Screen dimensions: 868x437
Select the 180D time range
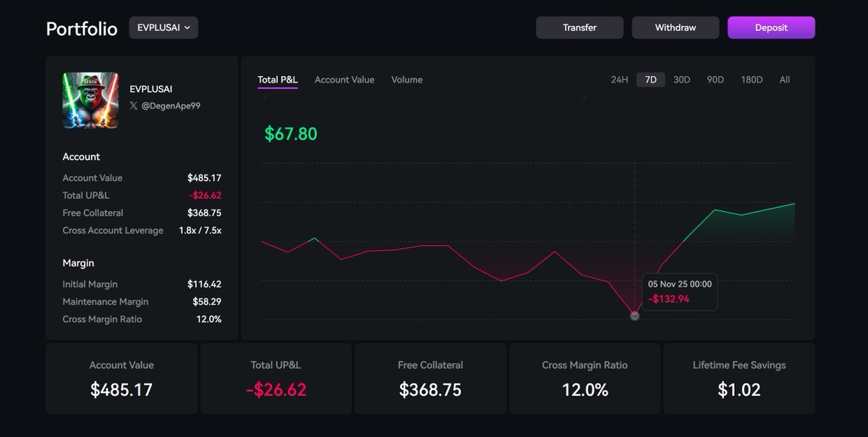(x=752, y=80)
